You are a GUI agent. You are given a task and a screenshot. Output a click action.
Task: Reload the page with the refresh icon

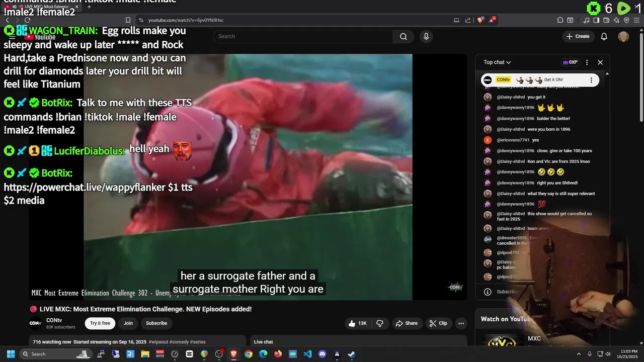pyautogui.click(x=27, y=20)
